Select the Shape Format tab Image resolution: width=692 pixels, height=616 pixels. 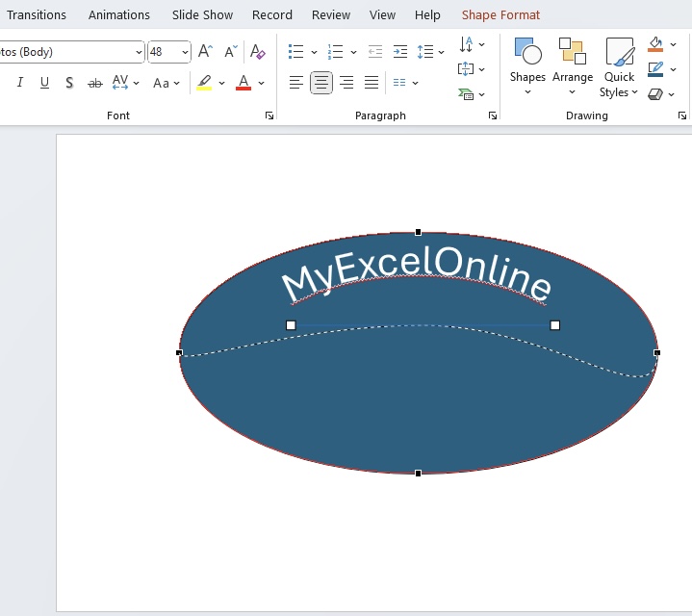pos(500,15)
